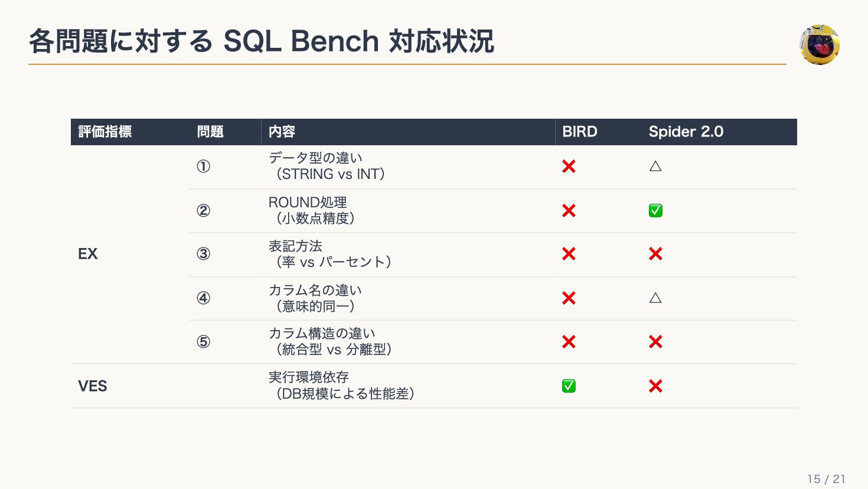Click the page number 15 / 21
This screenshot has width=868, height=489.
[x=827, y=479]
